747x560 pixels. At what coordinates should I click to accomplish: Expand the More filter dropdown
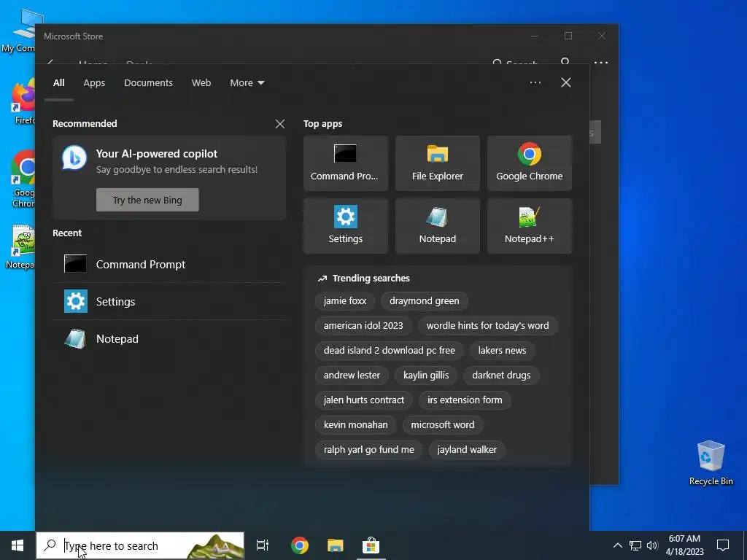247,83
